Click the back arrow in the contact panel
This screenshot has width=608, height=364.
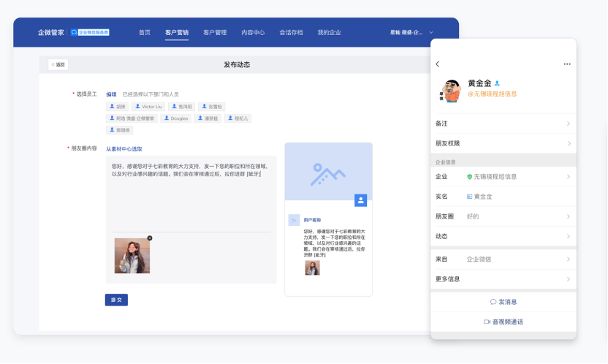[x=438, y=64]
